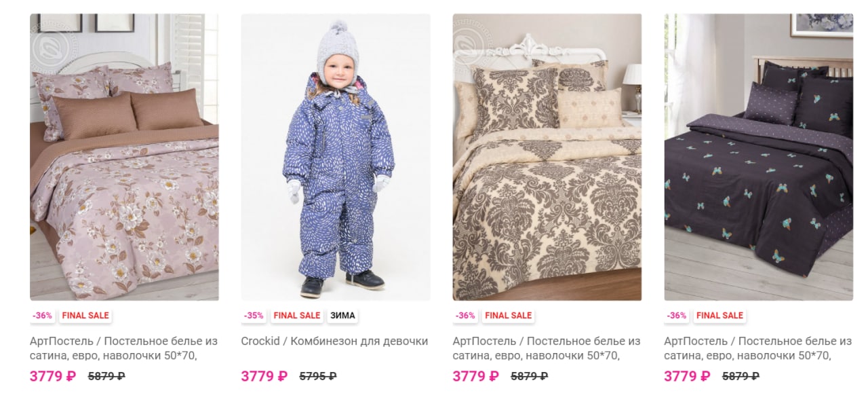This screenshot has height=406, width=868.
Task: Click 3779 ₽ price under butterfly bedding
Action: 688,376
